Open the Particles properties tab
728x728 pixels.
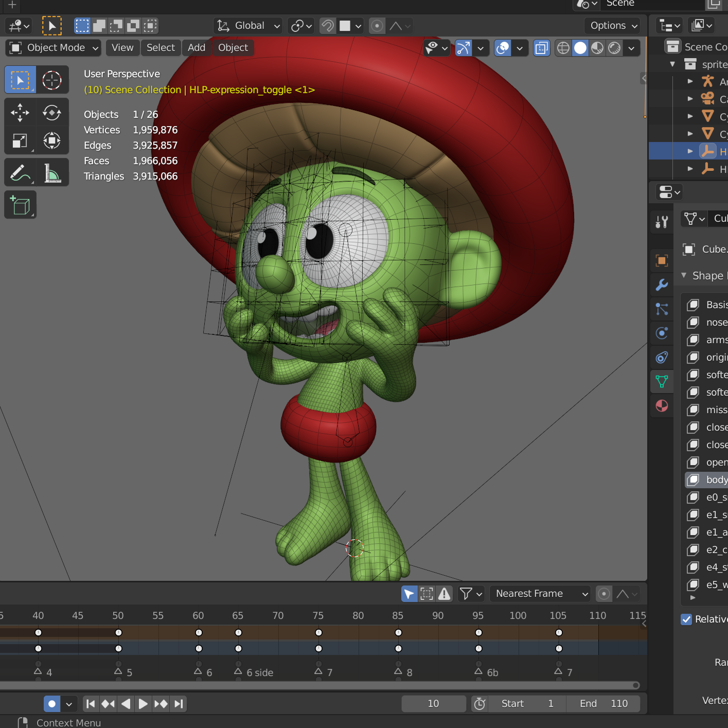662,309
